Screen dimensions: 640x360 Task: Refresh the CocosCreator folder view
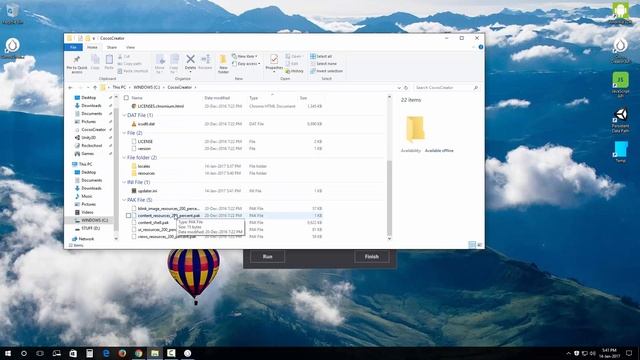(406, 87)
